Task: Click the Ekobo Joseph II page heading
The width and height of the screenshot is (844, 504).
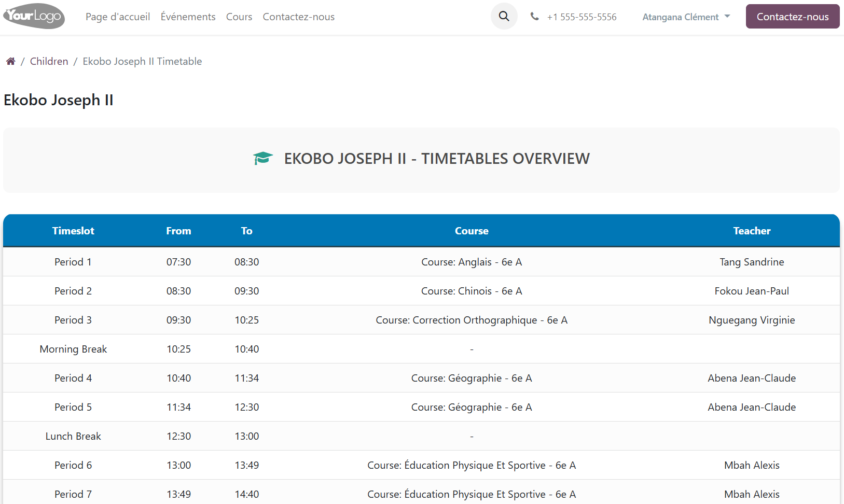Action: click(x=58, y=100)
